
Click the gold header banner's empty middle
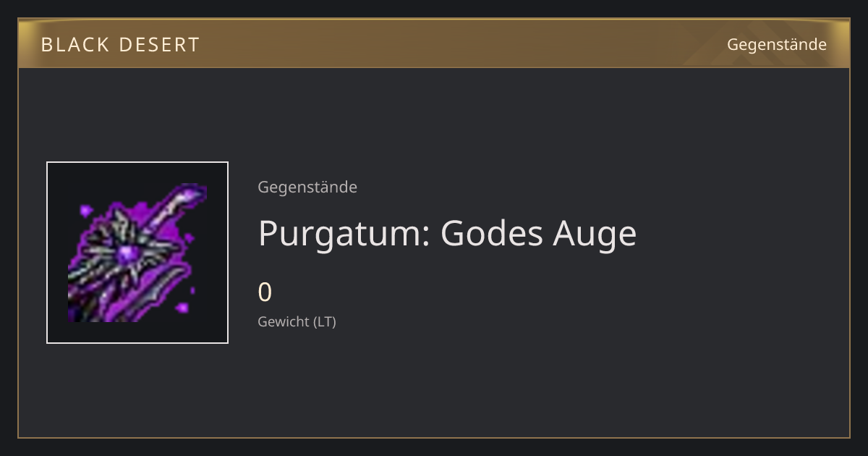point(463,43)
